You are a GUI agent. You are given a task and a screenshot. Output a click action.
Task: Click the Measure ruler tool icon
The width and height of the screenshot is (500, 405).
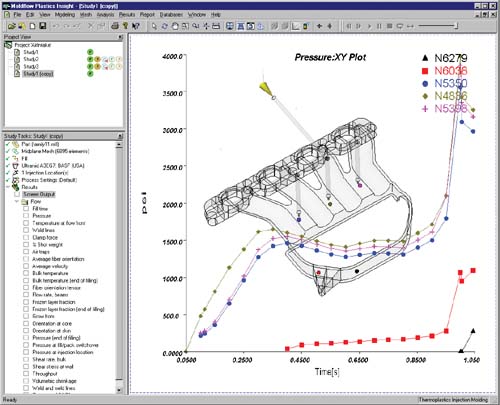(x=216, y=26)
